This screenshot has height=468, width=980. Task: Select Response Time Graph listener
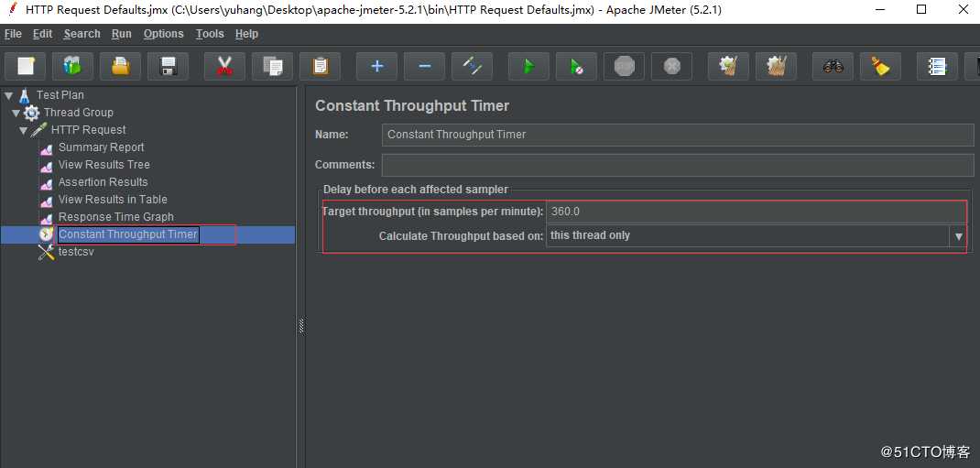115,217
